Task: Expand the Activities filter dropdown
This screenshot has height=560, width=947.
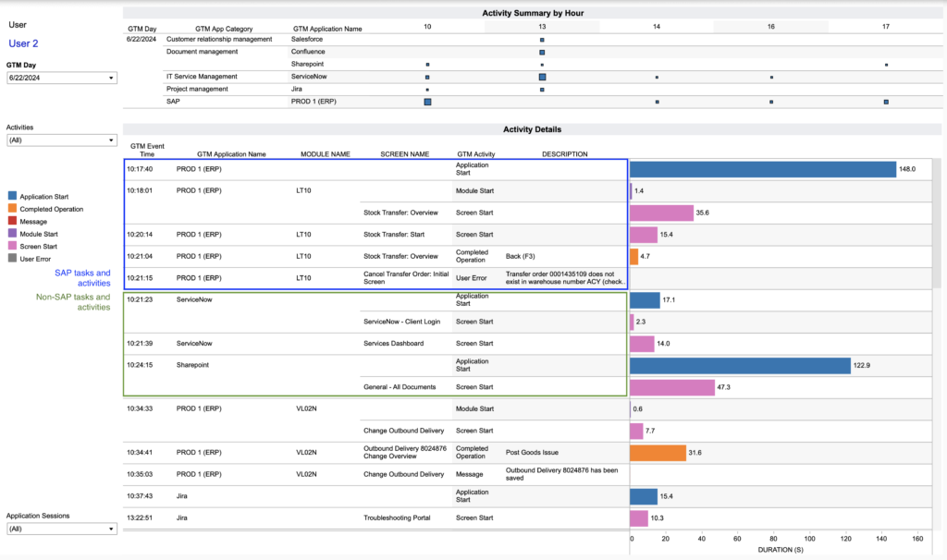Action: (62, 140)
